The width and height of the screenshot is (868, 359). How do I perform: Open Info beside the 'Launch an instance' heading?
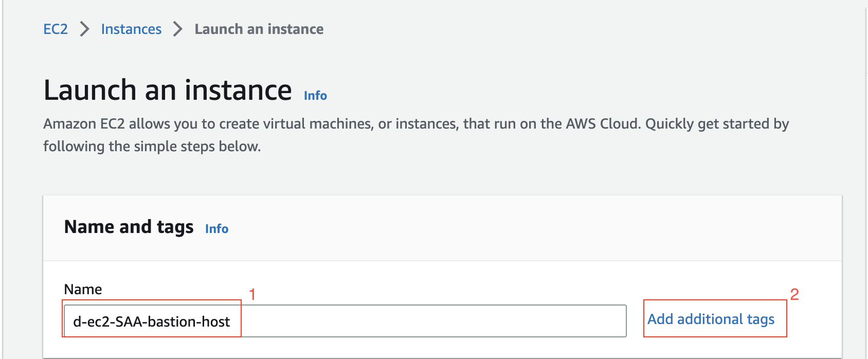click(x=315, y=96)
